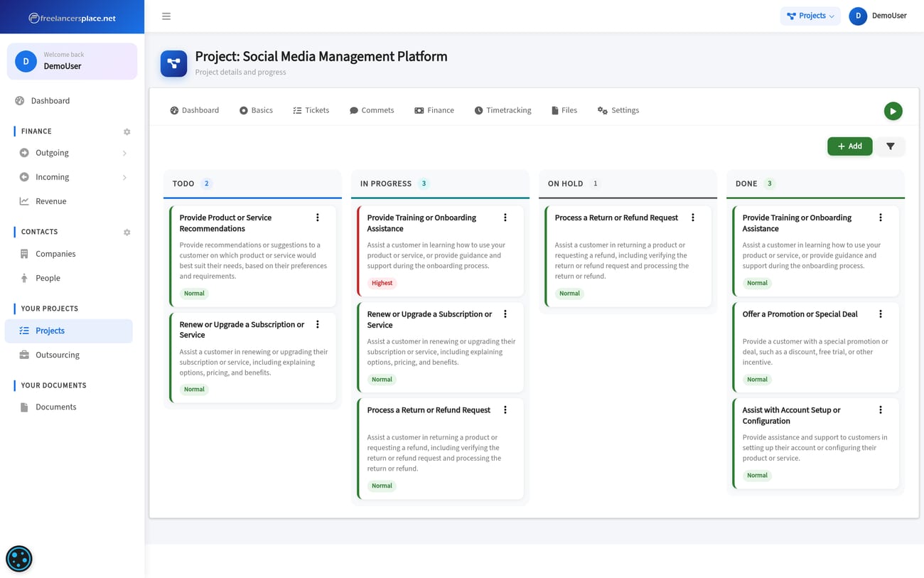Image resolution: width=924 pixels, height=578 pixels.
Task: Open ticket Assist with Account Setup or Configuration
Action: pyautogui.click(x=791, y=416)
